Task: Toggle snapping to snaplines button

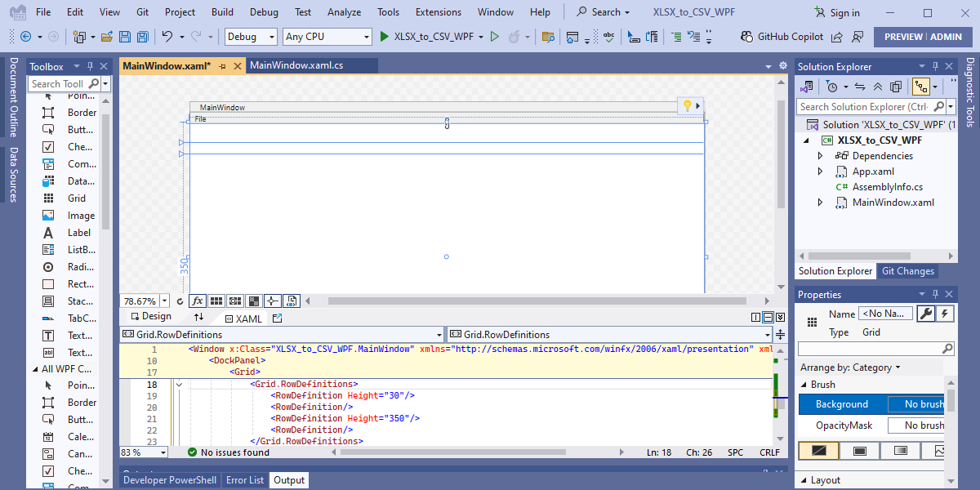Action: (x=273, y=301)
